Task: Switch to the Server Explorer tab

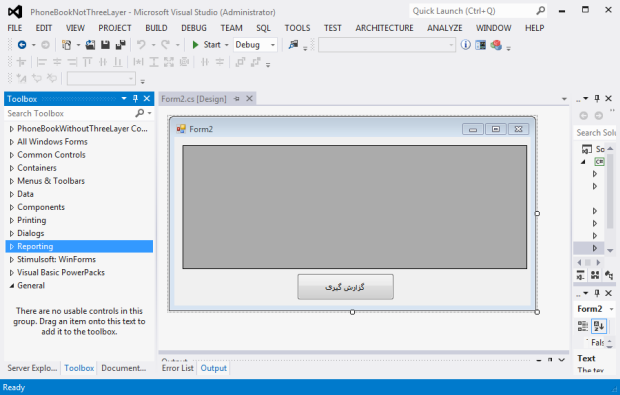Action: [x=32, y=368]
